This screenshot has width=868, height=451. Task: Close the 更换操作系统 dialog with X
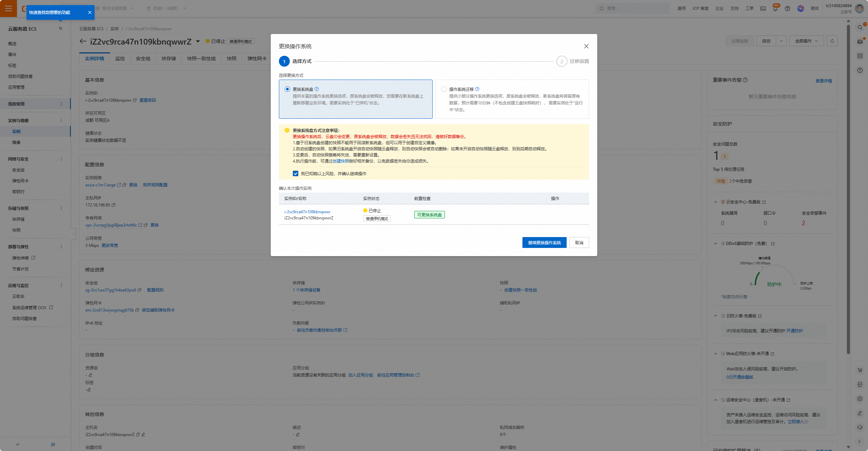(586, 46)
